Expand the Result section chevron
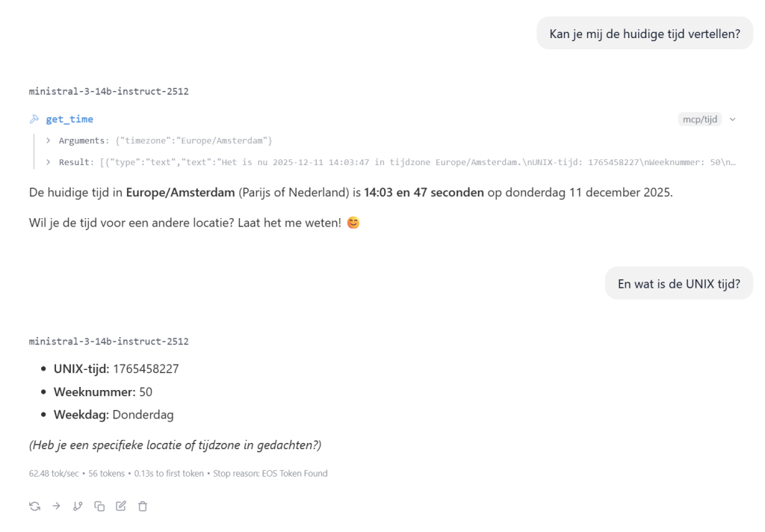Viewport: 765px width, 532px height. 49,162
